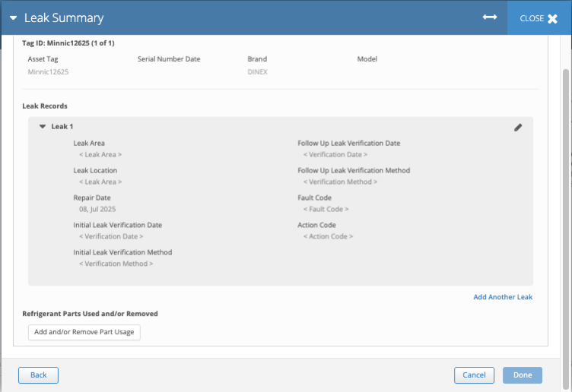This screenshot has width=572, height=392.
Task: Collapse the Leak Summary header triangle
Action: point(14,18)
